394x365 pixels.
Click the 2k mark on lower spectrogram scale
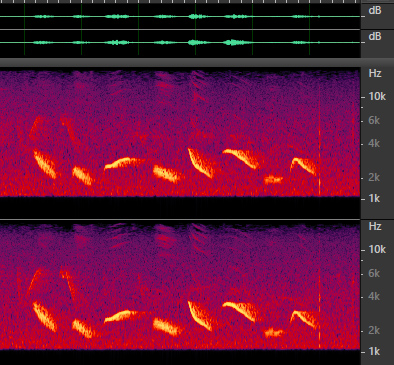[374, 330]
